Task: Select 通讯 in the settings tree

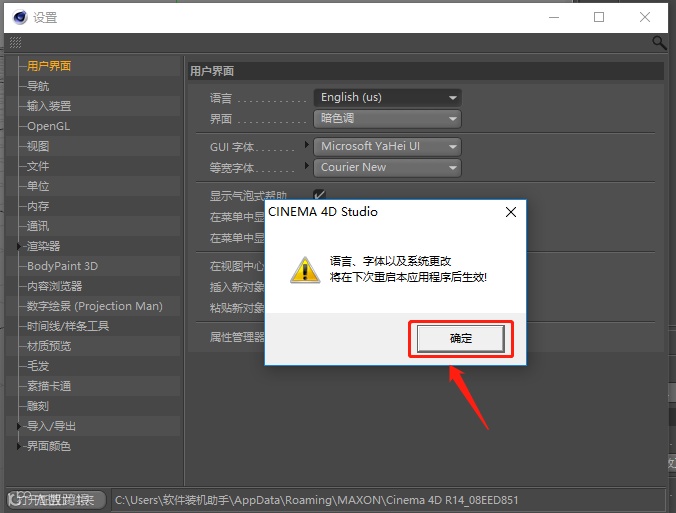Action: coord(38,226)
